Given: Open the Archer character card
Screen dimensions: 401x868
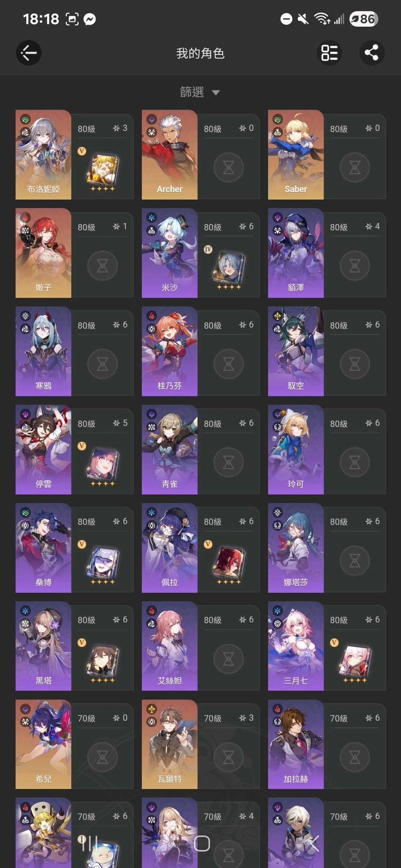Looking at the screenshot, I should click(x=169, y=155).
